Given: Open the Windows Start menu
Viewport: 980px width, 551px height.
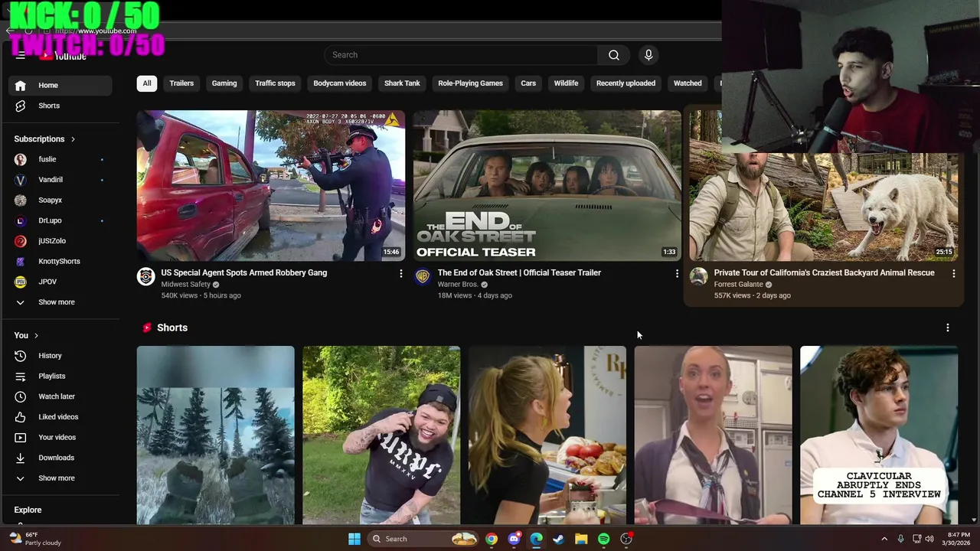Looking at the screenshot, I should pyautogui.click(x=354, y=539).
